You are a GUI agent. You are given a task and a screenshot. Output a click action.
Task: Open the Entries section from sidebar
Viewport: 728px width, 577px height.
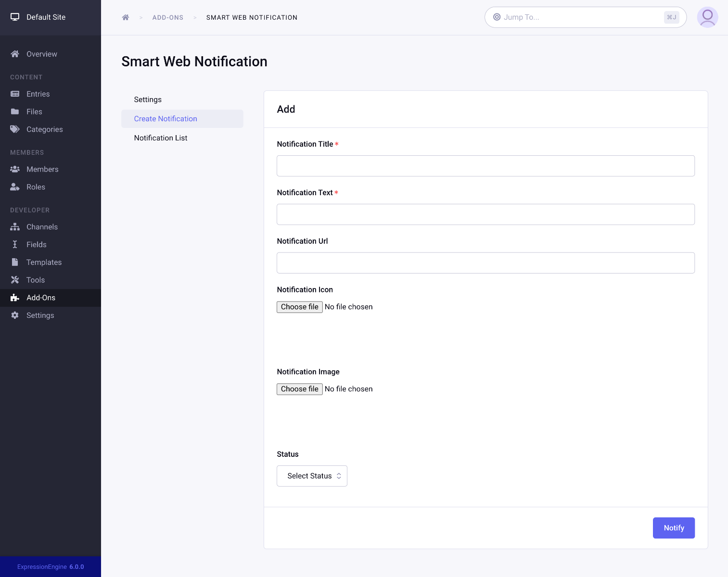[38, 94]
